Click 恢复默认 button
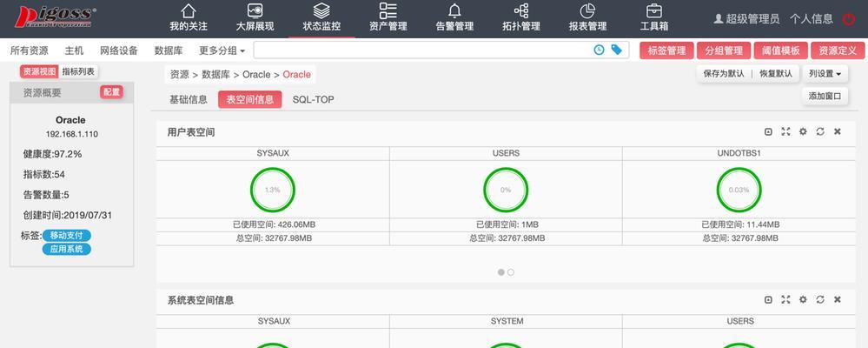This screenshot has width=868, height=348. point(776,74)
